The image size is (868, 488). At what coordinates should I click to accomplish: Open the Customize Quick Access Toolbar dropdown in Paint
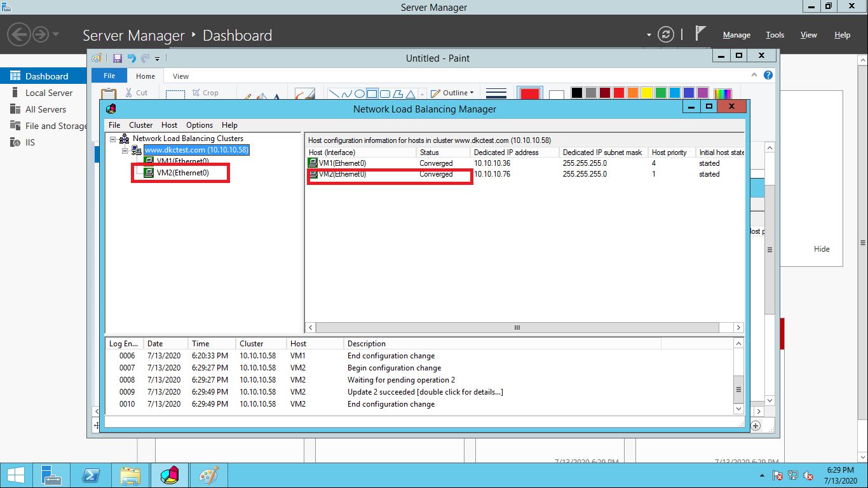(158, 59)
